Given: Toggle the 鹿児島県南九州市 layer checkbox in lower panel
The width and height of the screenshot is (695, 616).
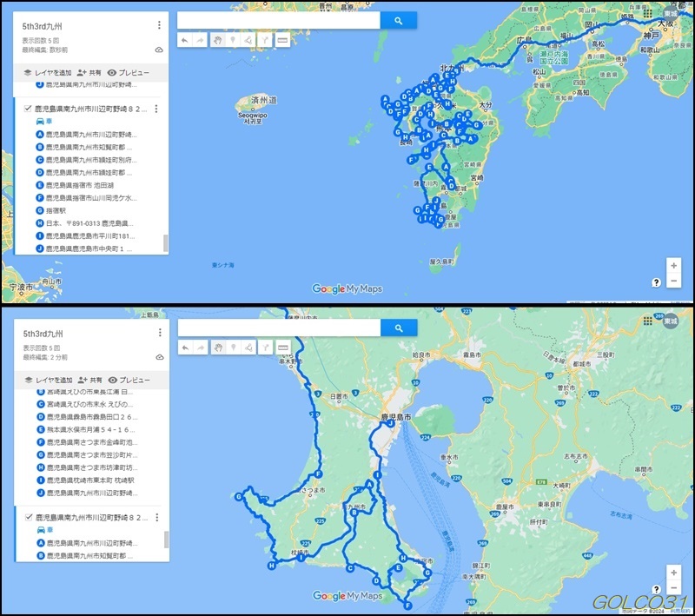Looking at the screenshot, I should 27,518.
